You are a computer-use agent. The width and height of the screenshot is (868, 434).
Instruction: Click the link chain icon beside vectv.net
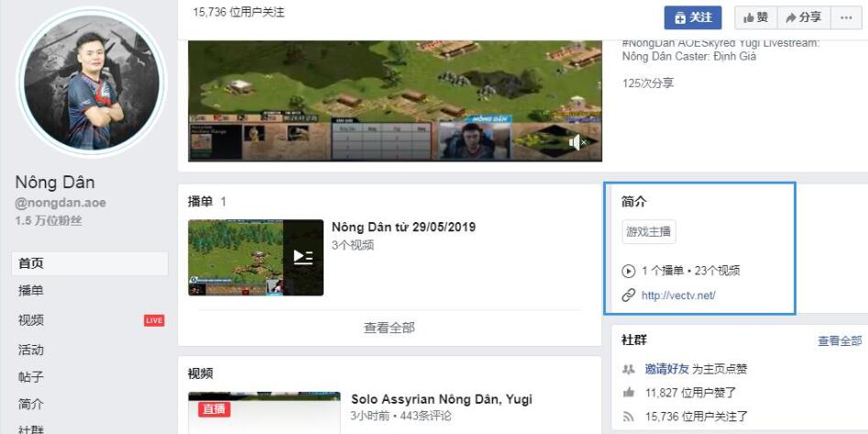click(x=628, y=295)
